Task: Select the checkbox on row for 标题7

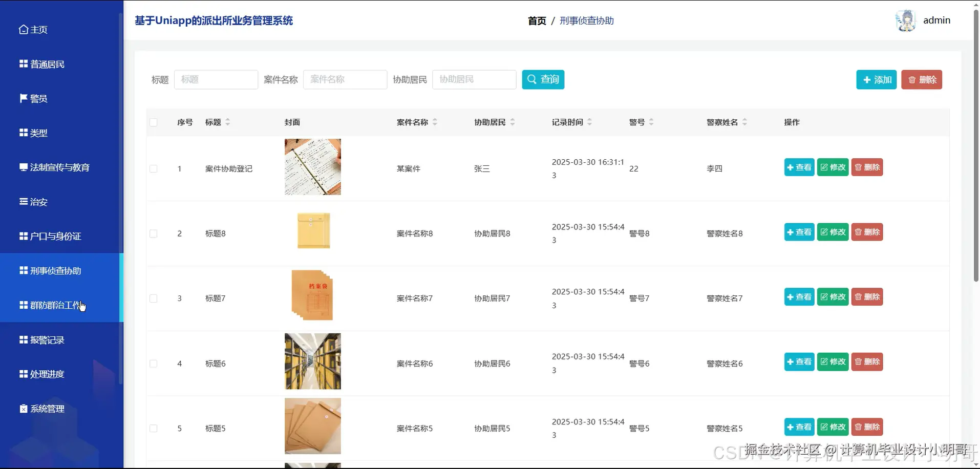Action: pos(153,298)
